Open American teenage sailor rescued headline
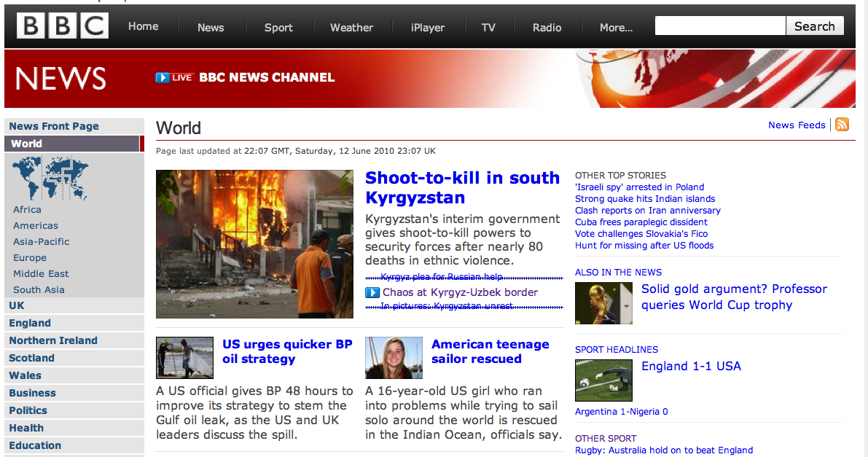The image size is (868, 457). (x=490, y=352)
